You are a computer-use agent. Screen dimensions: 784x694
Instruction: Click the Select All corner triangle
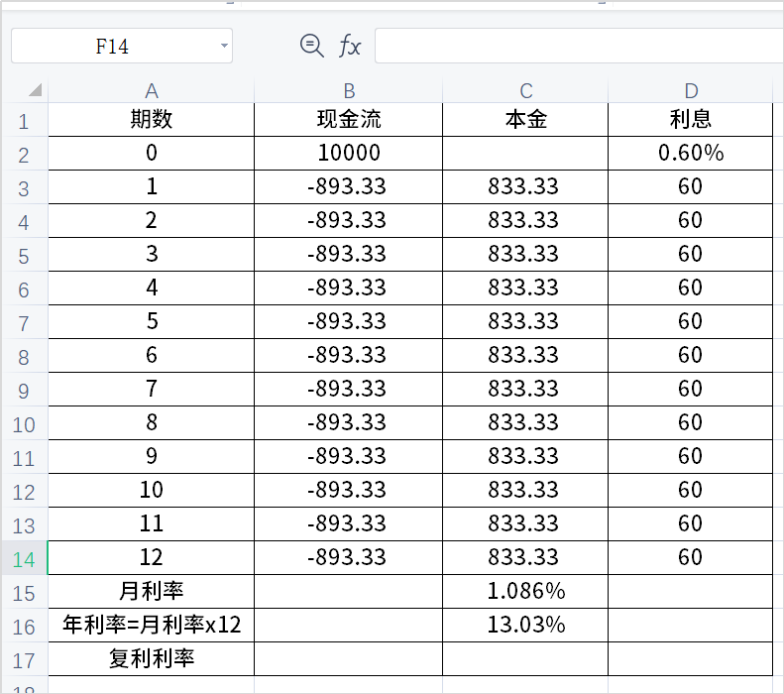(x=35, y=90)
